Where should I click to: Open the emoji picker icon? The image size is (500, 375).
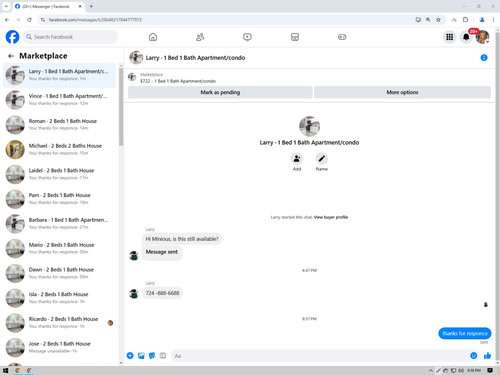(x=473, y=356)
